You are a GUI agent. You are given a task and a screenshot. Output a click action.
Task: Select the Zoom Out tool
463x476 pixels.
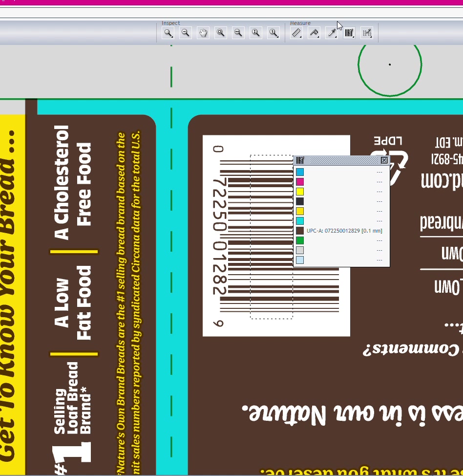click(x=186, y=33)
